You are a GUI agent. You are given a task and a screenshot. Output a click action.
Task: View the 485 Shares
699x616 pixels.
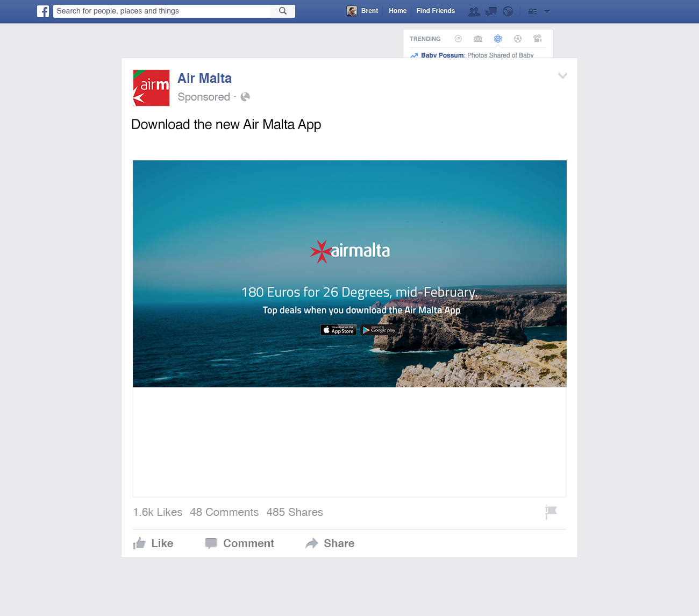(x=295, y=512)
